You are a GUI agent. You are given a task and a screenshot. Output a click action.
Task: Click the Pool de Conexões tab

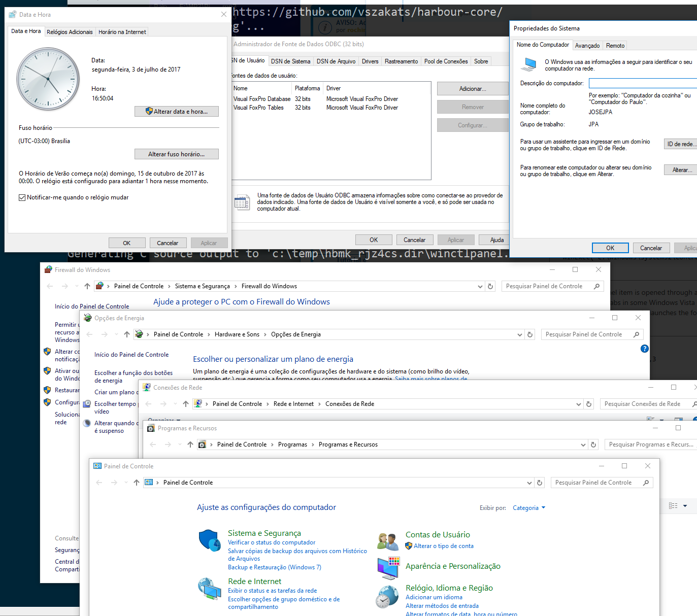446,61
